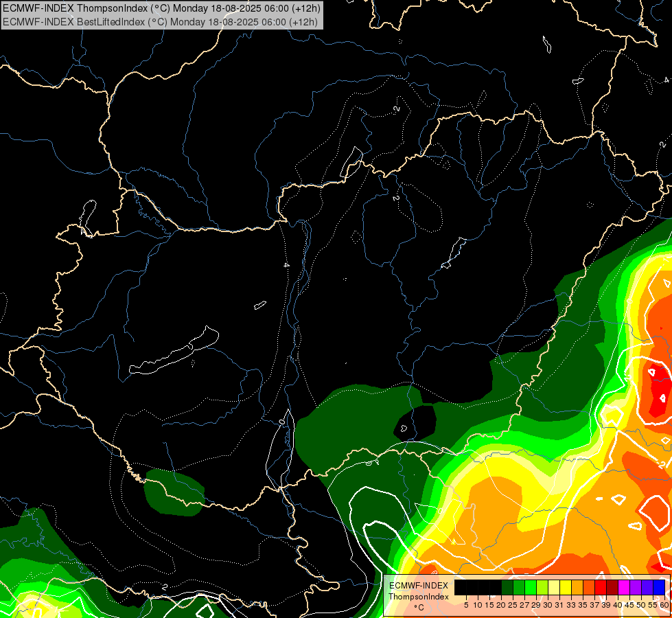Select the pale yellow 30–31 legend swatch
The height and width of the screenshot is (618, 672).
click(554, 587)
